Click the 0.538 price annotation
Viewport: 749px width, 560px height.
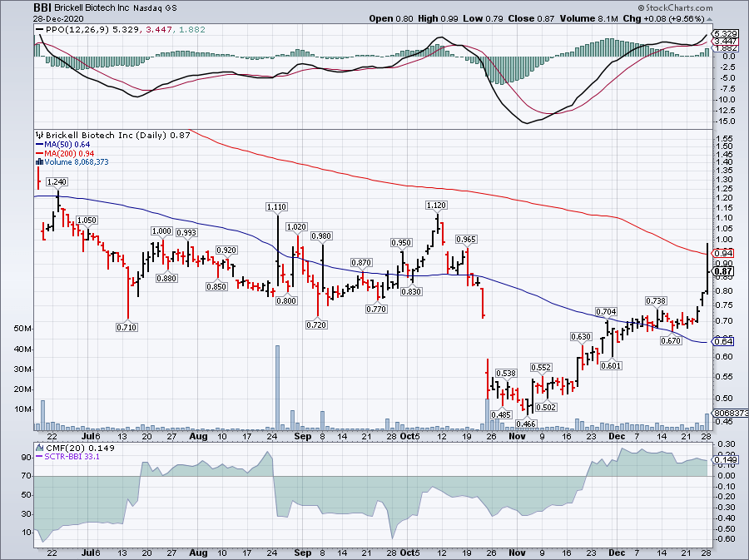point(506,374)
